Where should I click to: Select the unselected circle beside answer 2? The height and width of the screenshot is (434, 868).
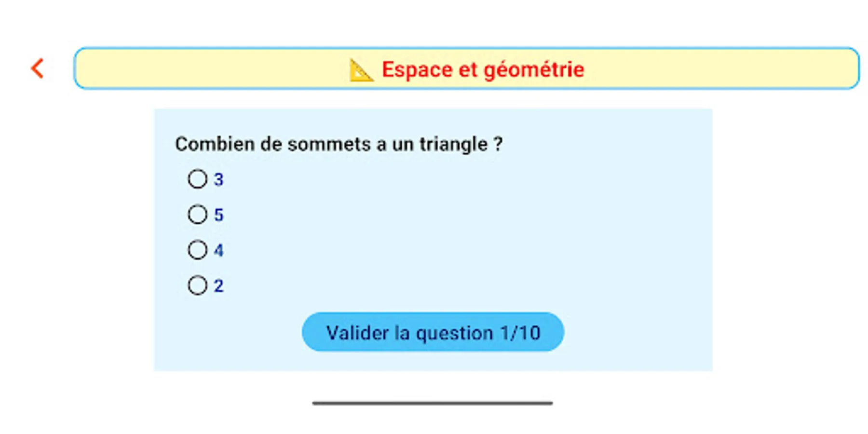point(197,285)
